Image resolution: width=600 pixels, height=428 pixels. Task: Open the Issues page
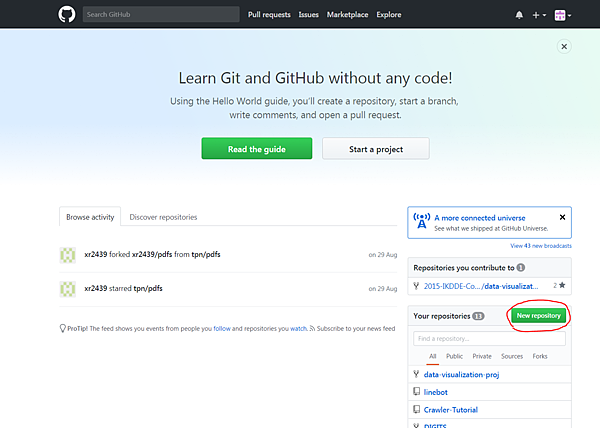click(x=308, y=15)
